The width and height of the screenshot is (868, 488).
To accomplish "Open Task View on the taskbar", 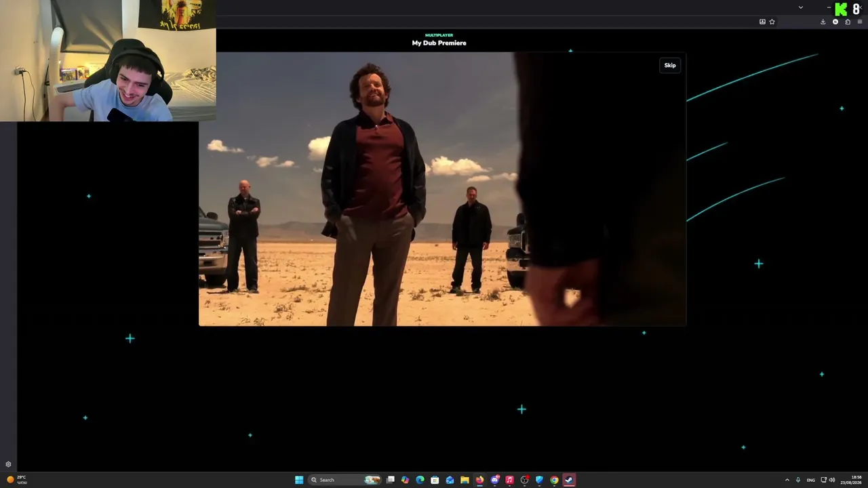I will (x=391, y=480).
